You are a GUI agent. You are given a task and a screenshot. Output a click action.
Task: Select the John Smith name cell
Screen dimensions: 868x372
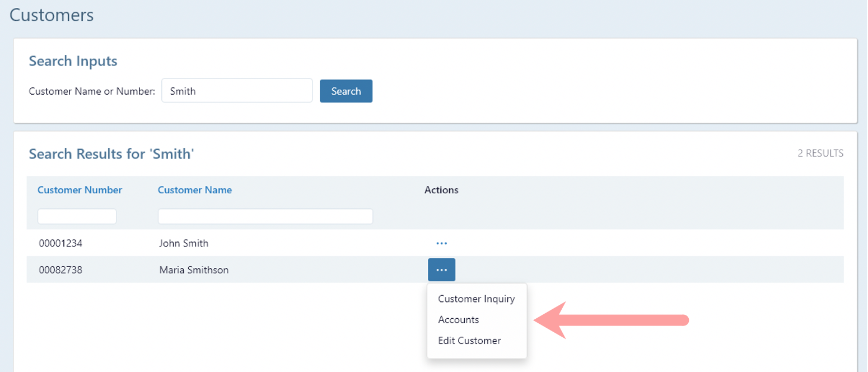pyautogui.click(x=184, y=243)
